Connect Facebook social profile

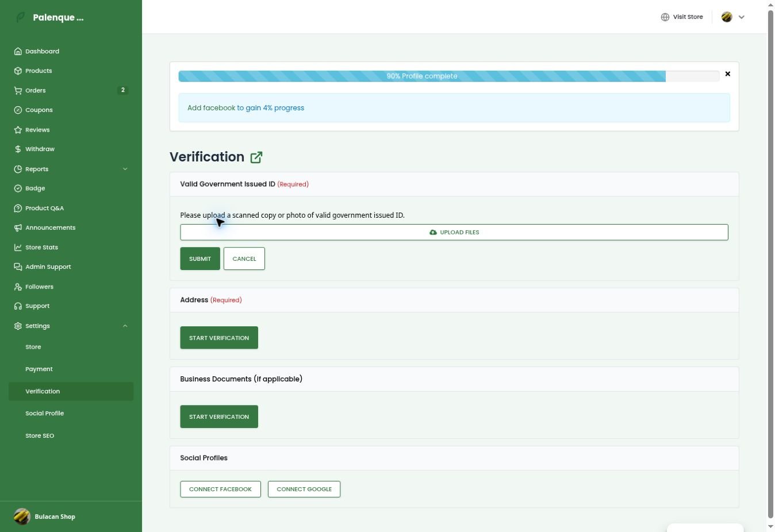click(220, 489)
